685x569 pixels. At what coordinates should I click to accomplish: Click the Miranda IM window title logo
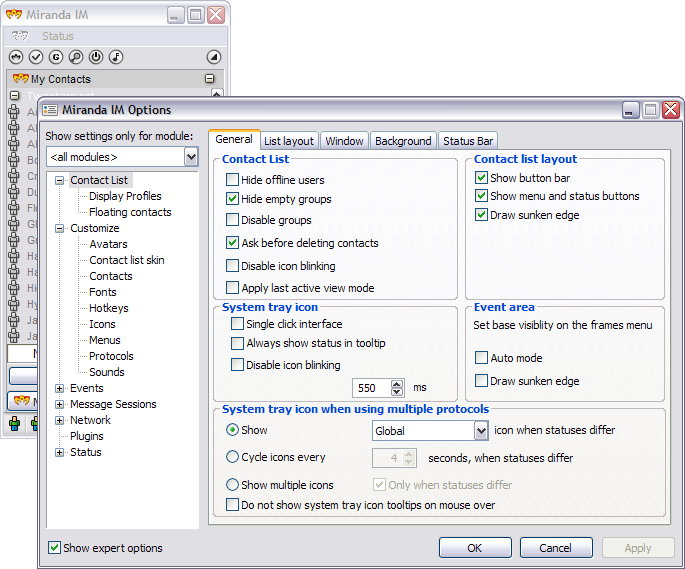click(14, 14)
